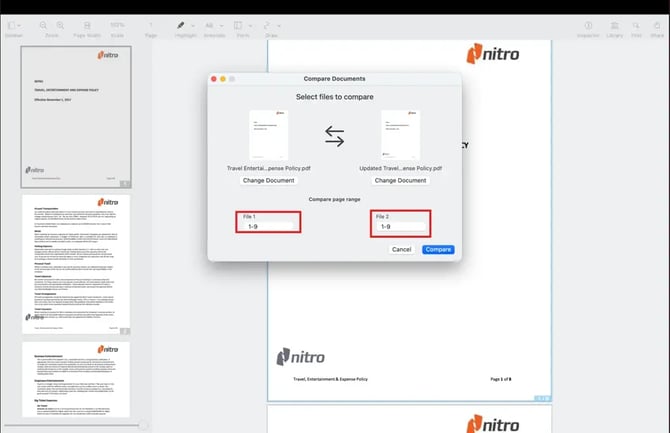This screenshot has height=433, width=670.
Task: Select the Highlight marker tool
Action: 181,26
